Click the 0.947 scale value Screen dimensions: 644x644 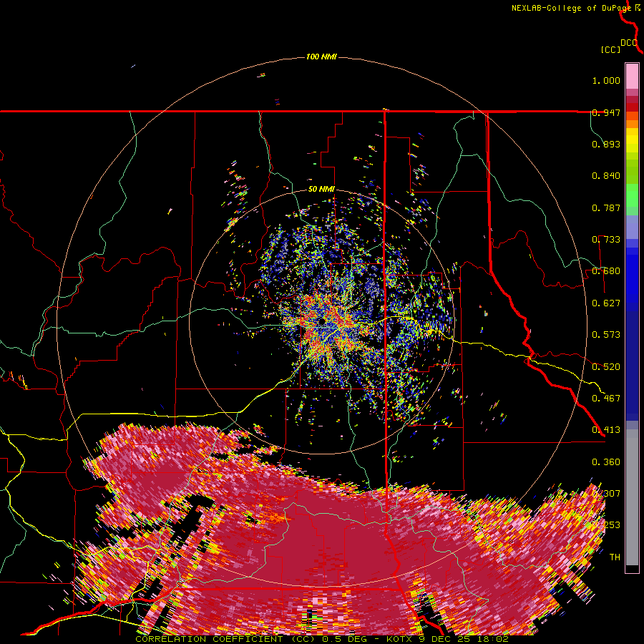[x=606, y=112]
